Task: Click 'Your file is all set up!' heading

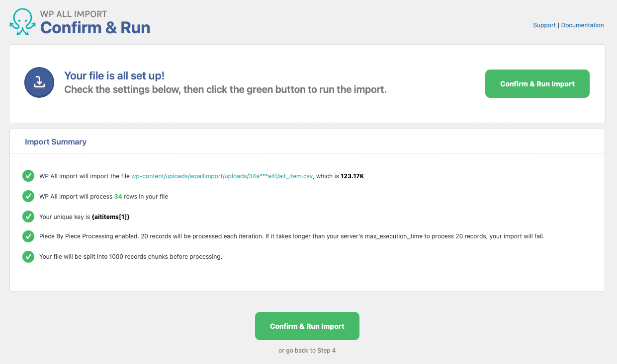Action: 114,76
